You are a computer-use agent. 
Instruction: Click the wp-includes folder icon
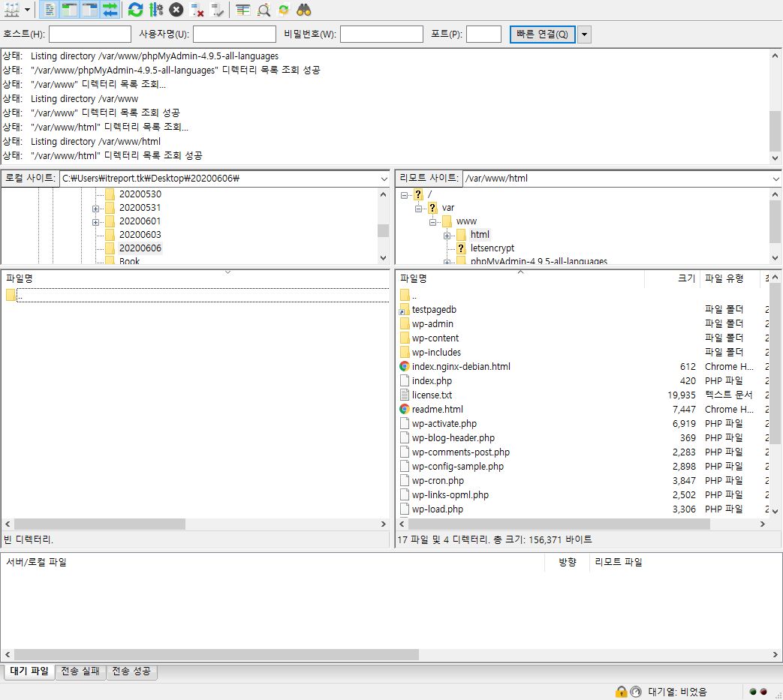click(405, 352)
